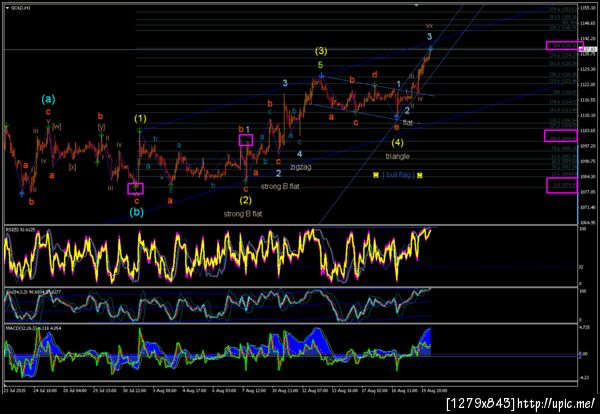
Task: Select magenta rectangle above the (b) c label
Action: 135,189
